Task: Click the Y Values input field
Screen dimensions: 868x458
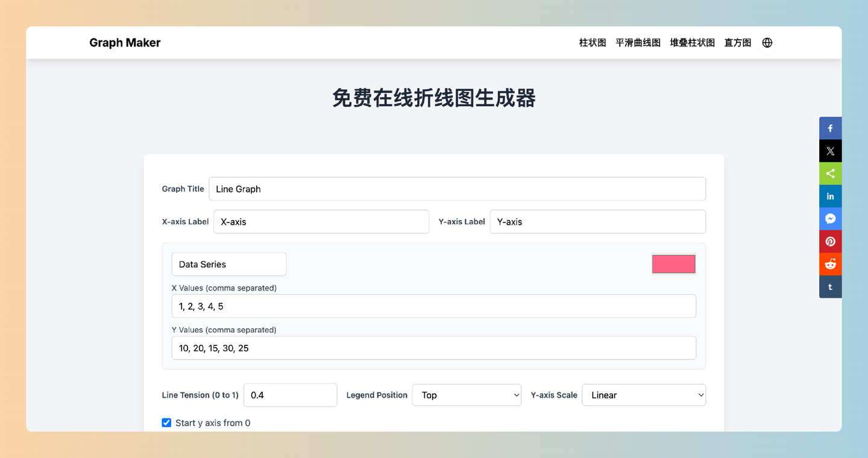Action: click(434, 348)
